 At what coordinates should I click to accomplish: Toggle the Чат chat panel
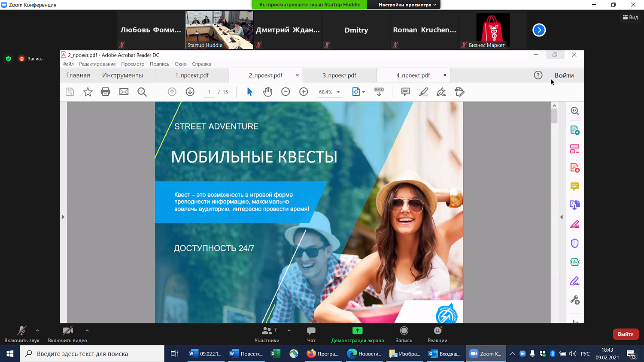pyautogui.click(x=311, y=334)
